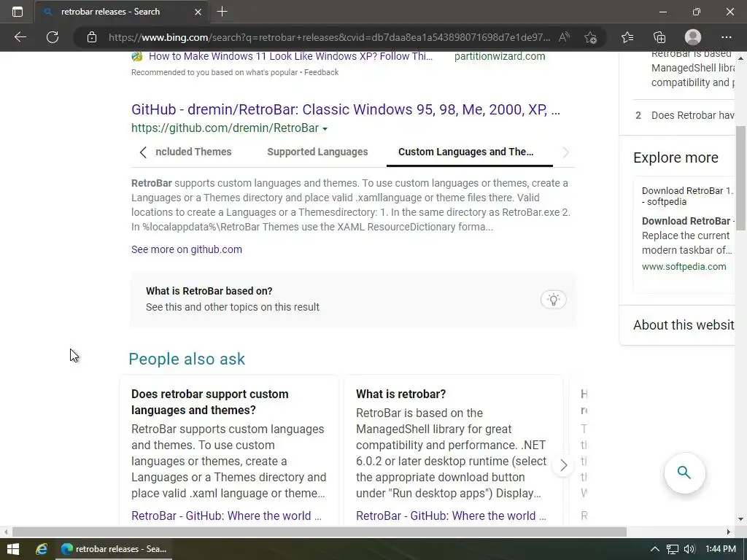This screenshot has width=747, height=560.
Task: Close the retrobar releases tab
Action: [198, 12]
